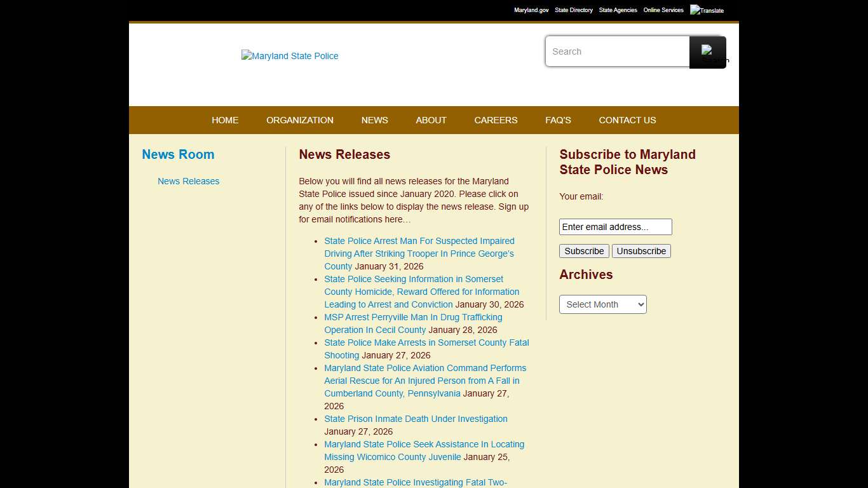Open the FAQ'S page
This screenshot has width=868, height=488.
[x=557, y=120]
